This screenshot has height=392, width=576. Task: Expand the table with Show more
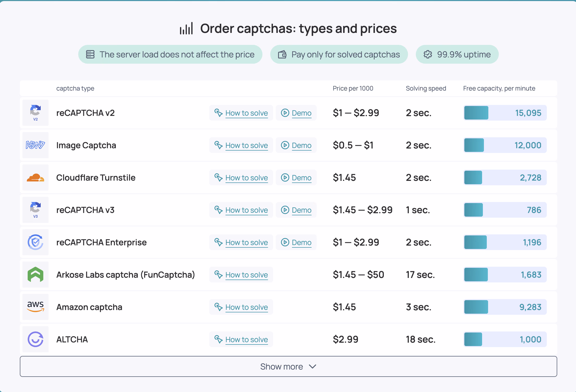[x=288, y=366]
